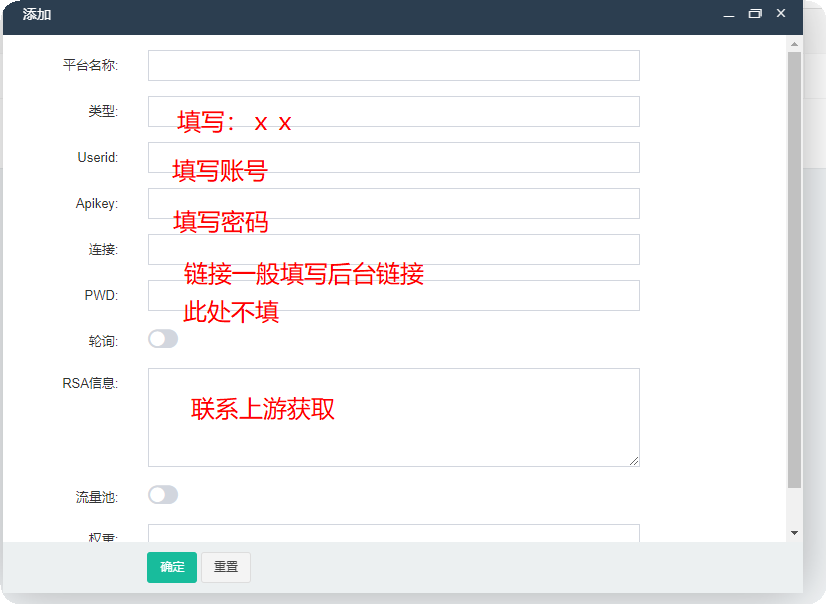The image size is (826, 604).
Task: Close the 添加 dialog
Action: point(781,14)
